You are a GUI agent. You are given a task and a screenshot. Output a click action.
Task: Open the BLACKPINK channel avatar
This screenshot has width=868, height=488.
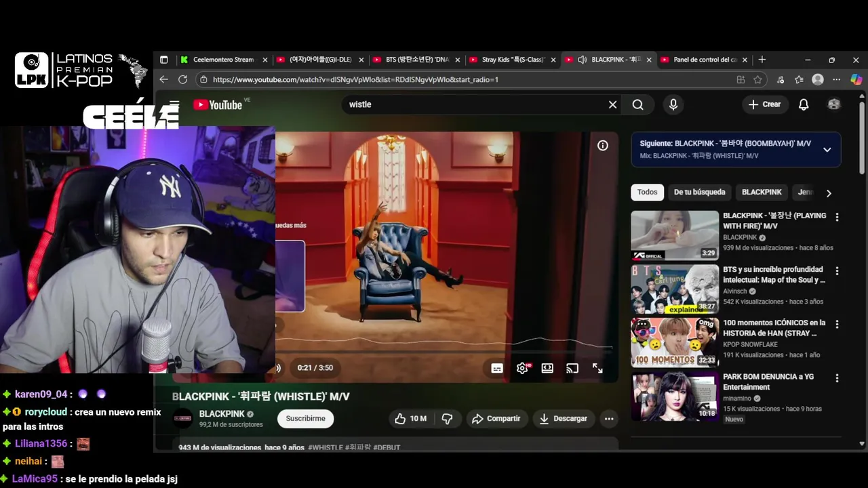[182, 418]
